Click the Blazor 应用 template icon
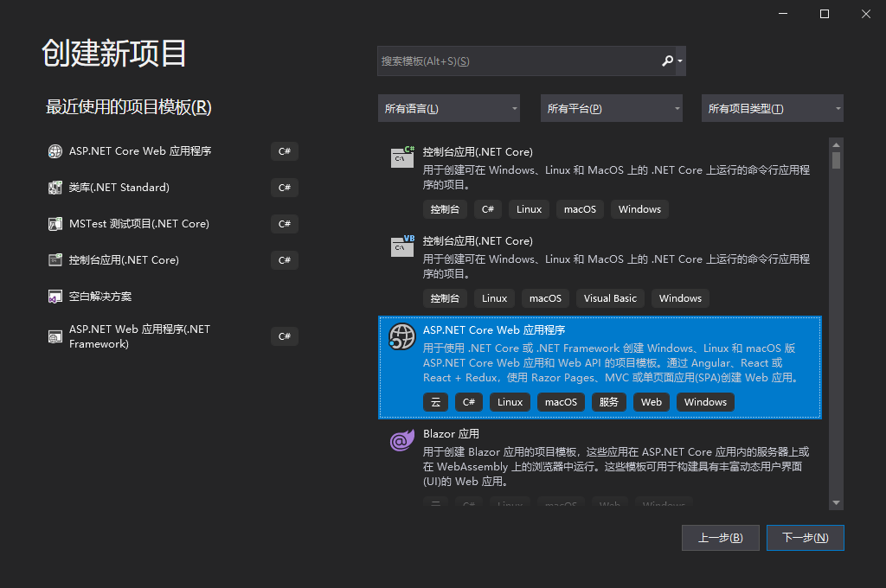886x588 pixels. tap(402, 440)
